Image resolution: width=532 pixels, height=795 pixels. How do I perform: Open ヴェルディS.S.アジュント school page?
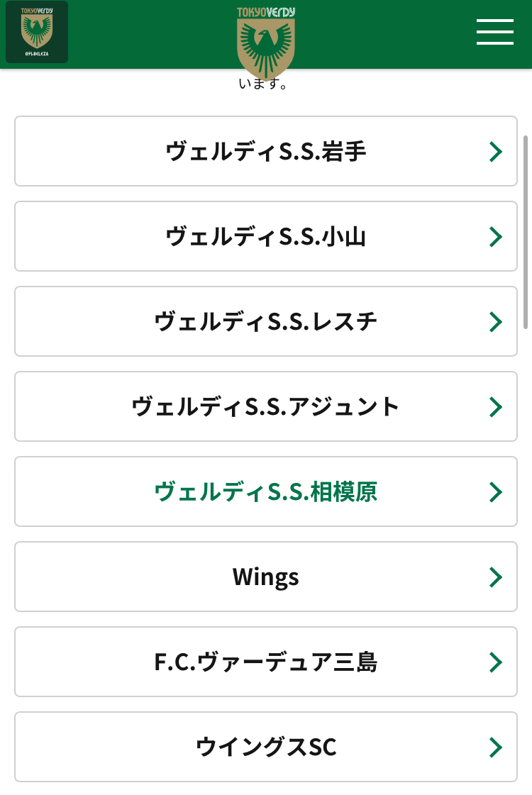pyautogui.click(x=266, y=407)
